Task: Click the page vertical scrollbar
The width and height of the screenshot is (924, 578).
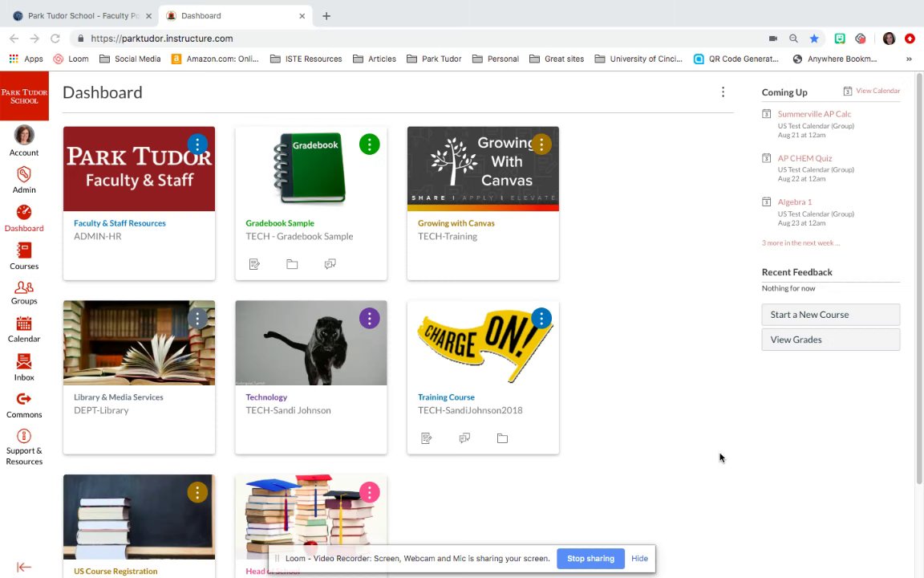Action: [919, 277]
